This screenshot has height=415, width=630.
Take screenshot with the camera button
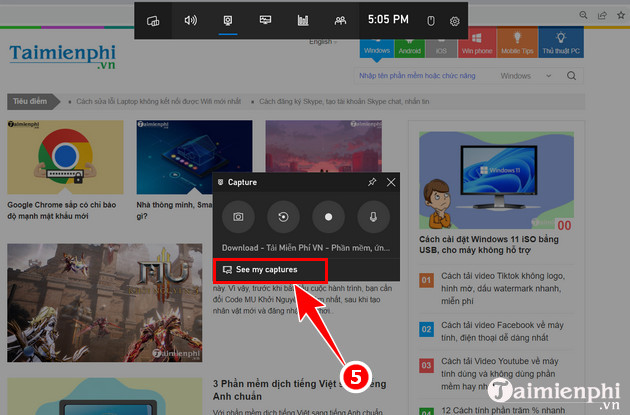[238, 217]
